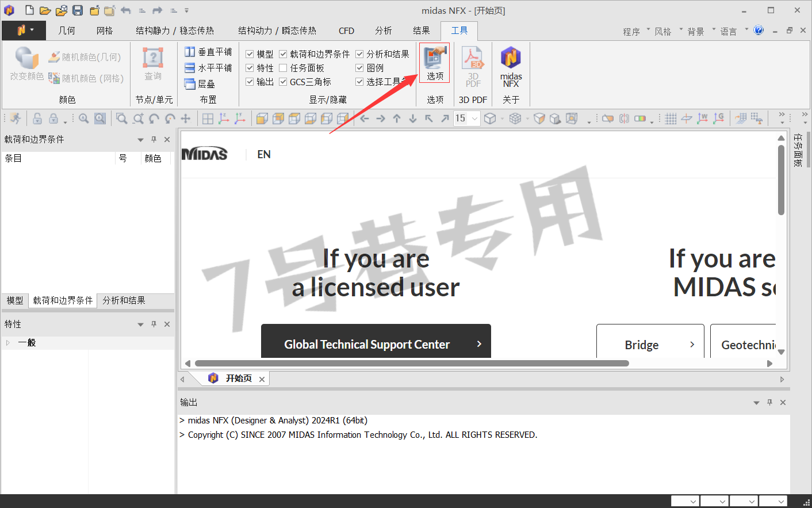Toggle the GCS三角标 checkbox
Viewport: 812px width, 508px height.
click(283, 82)
